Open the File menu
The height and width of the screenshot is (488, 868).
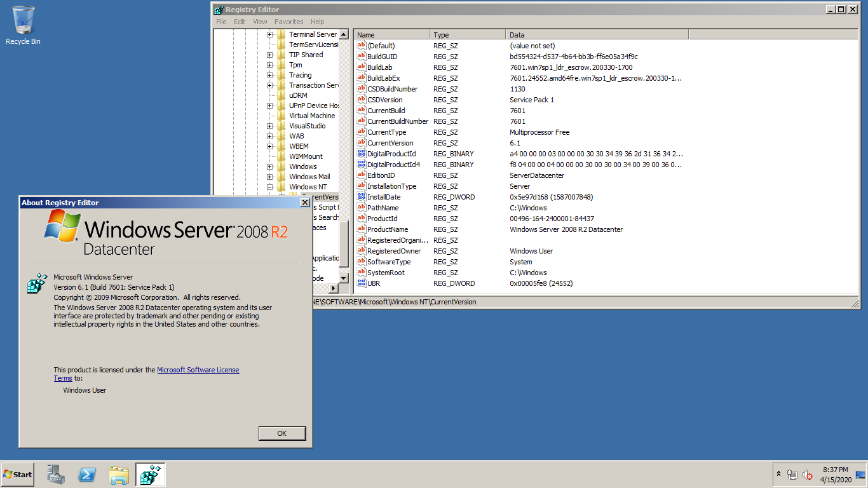coord(221,22)
